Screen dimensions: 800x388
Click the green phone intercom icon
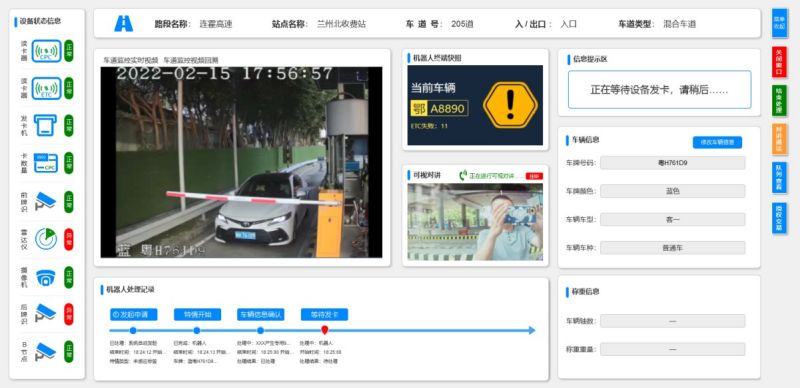pos(463,176)
